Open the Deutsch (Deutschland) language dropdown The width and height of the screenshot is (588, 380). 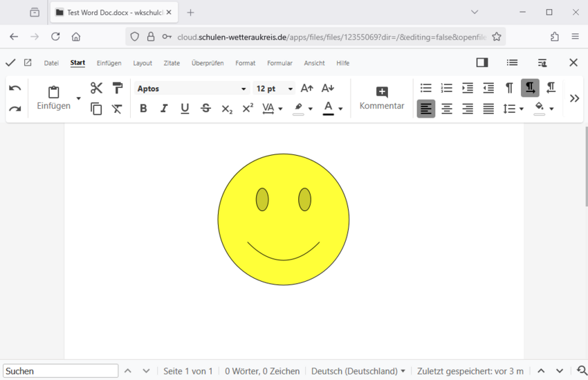(x=358, y=371)
